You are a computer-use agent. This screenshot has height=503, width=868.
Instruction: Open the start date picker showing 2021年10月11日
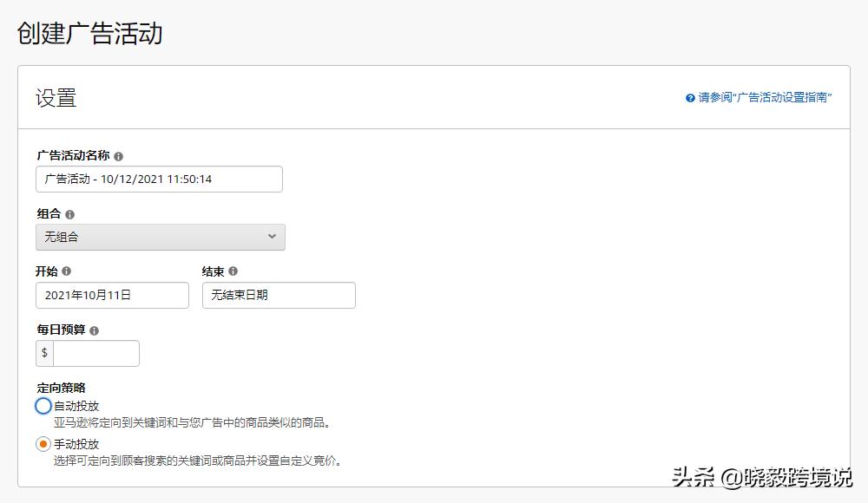[x=111, y=295]
